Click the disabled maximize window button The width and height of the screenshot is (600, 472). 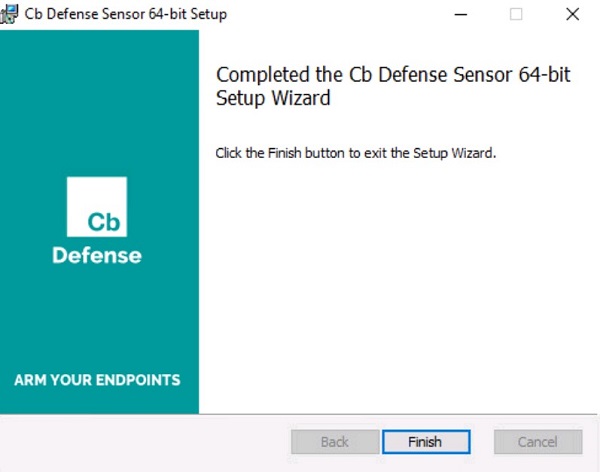(516, 14)
